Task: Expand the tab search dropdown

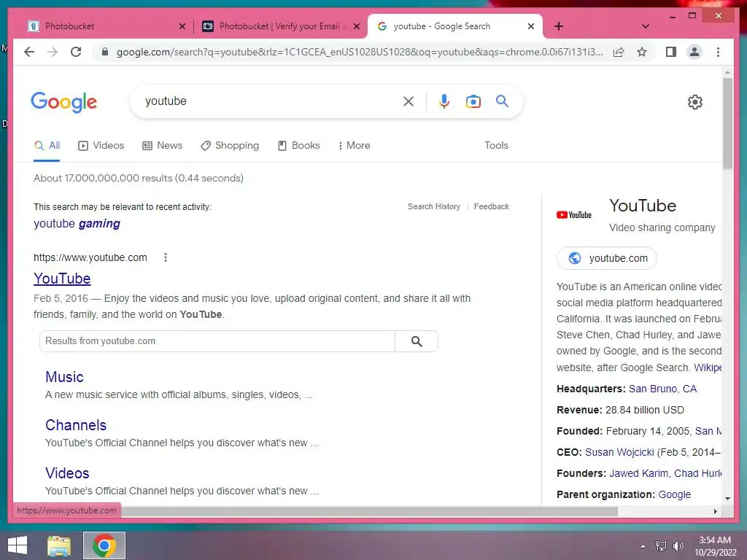Action: (646, 26)
